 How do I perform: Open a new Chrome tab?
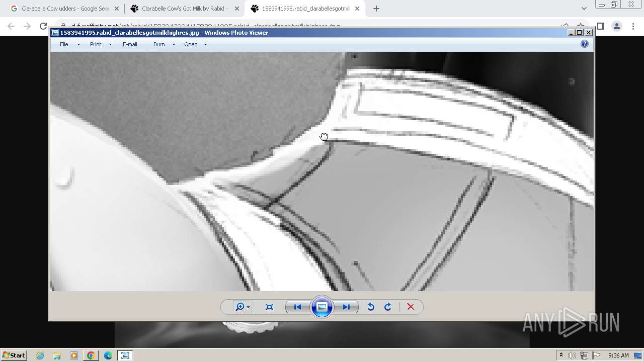point(376,9)
